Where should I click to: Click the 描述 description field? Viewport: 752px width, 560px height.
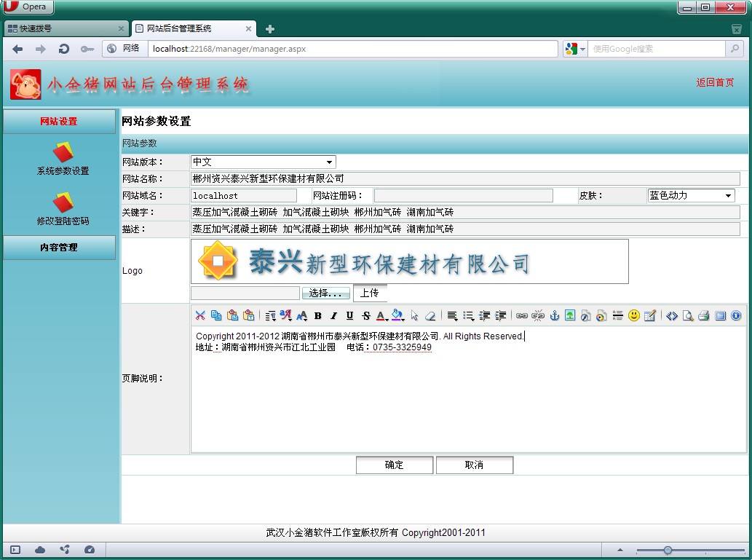[465, 229]
